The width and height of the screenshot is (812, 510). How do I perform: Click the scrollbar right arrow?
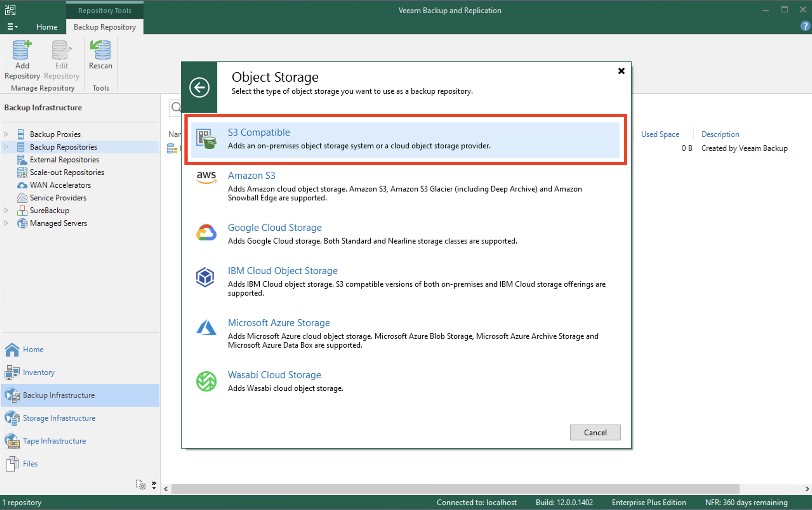point(807,489)
